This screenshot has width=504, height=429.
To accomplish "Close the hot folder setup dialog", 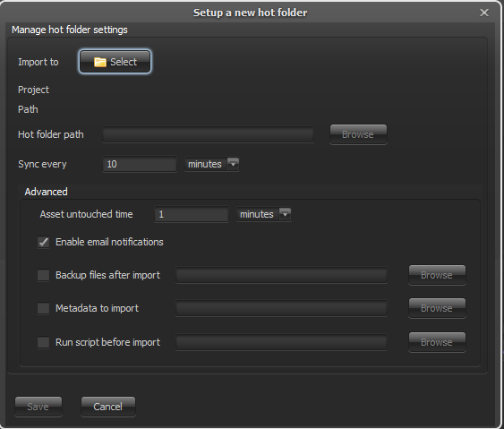I will 484,13.
